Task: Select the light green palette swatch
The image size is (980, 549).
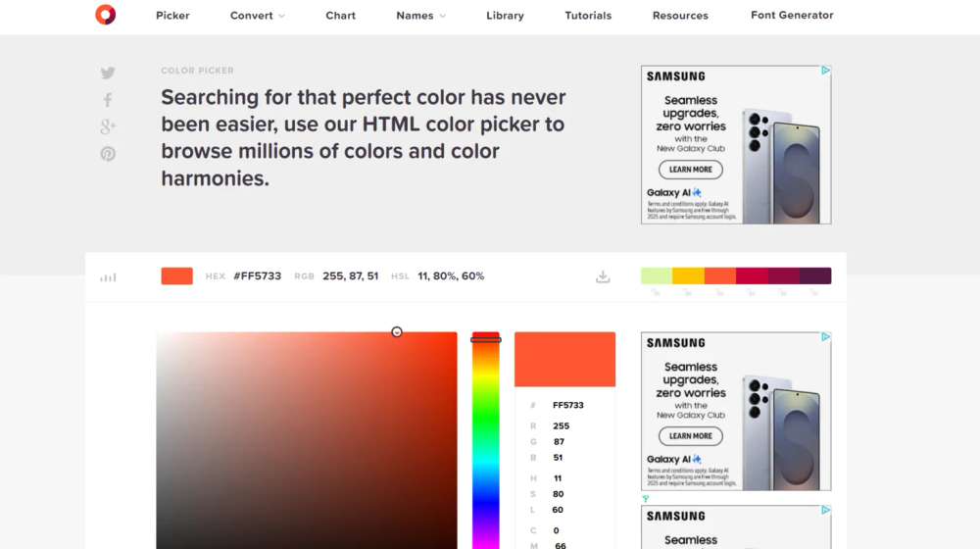Action: (x=657, y=275)
